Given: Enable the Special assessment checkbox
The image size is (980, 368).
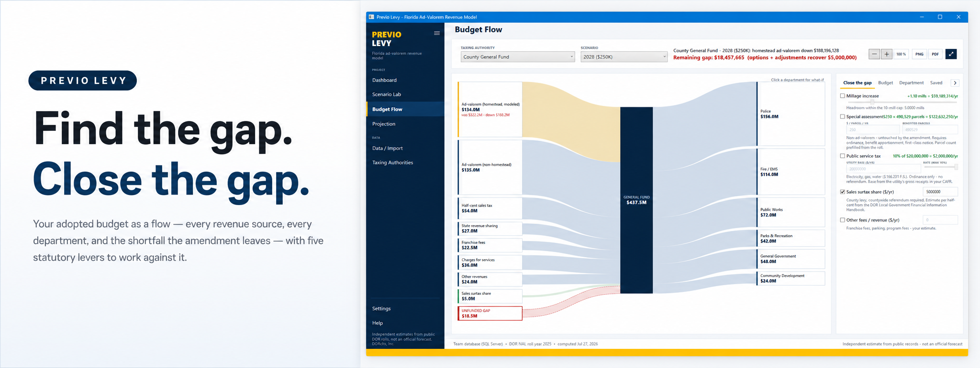Looking at the screenshot, I should 843,116.
